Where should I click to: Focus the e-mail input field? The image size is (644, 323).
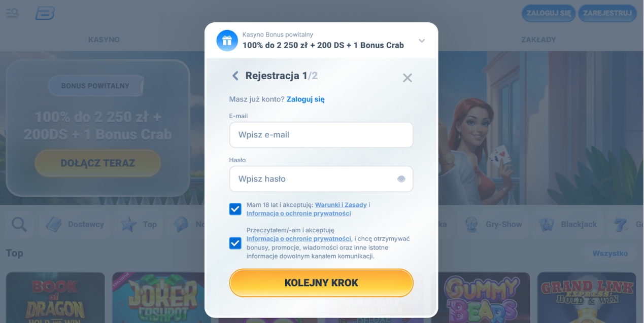coord(321,135)
